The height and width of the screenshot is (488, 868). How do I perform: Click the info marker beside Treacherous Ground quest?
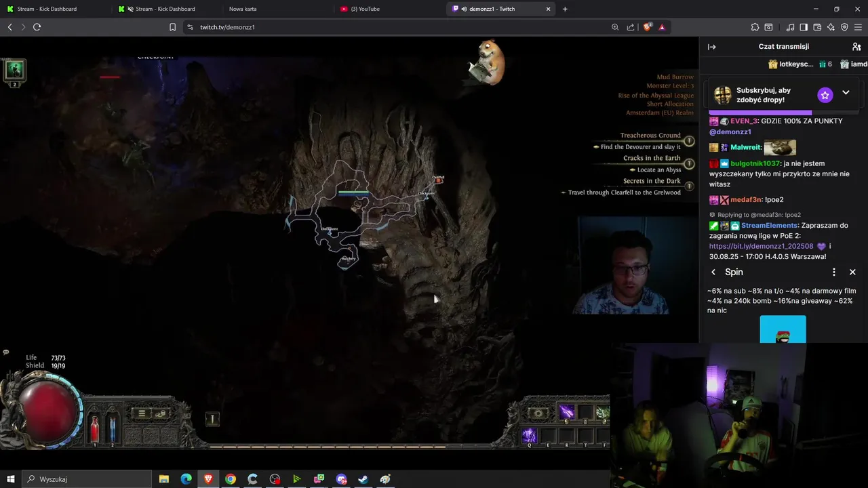click(689, 141)
